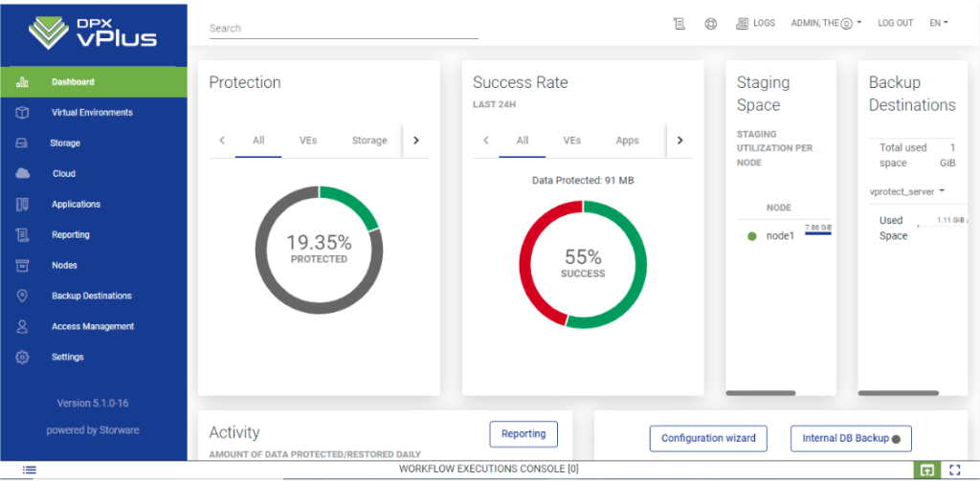Click the node1 staging usage bar
The width and height of the screenshot is (980, 481).
point(818,234)
